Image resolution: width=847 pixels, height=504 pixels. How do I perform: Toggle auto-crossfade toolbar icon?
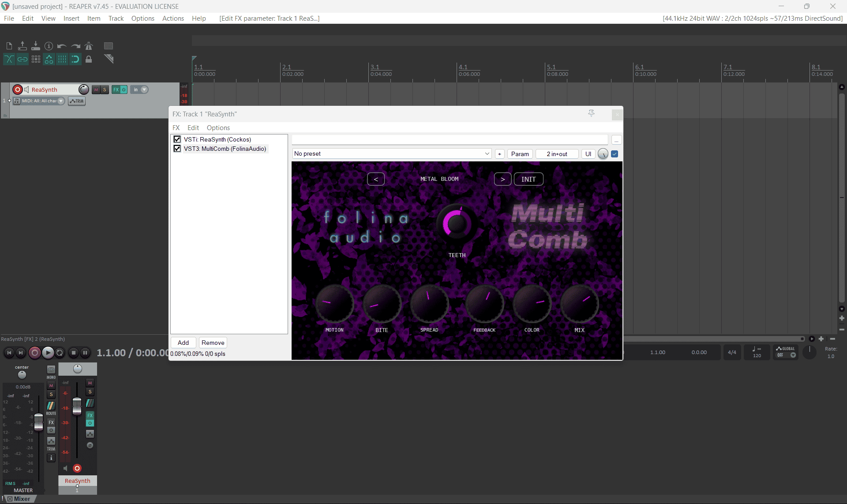[9, 59]
